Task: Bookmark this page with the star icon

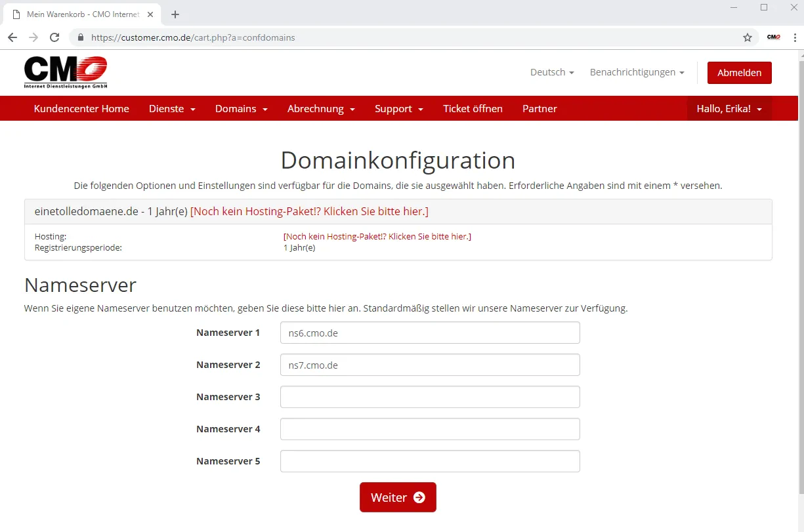Action: click(748, 37)
